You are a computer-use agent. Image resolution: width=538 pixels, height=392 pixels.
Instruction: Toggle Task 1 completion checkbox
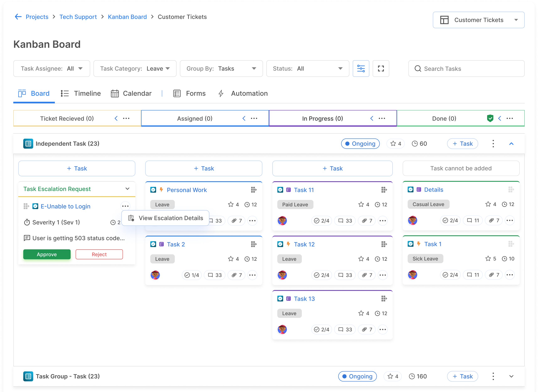tap(410, 244)
